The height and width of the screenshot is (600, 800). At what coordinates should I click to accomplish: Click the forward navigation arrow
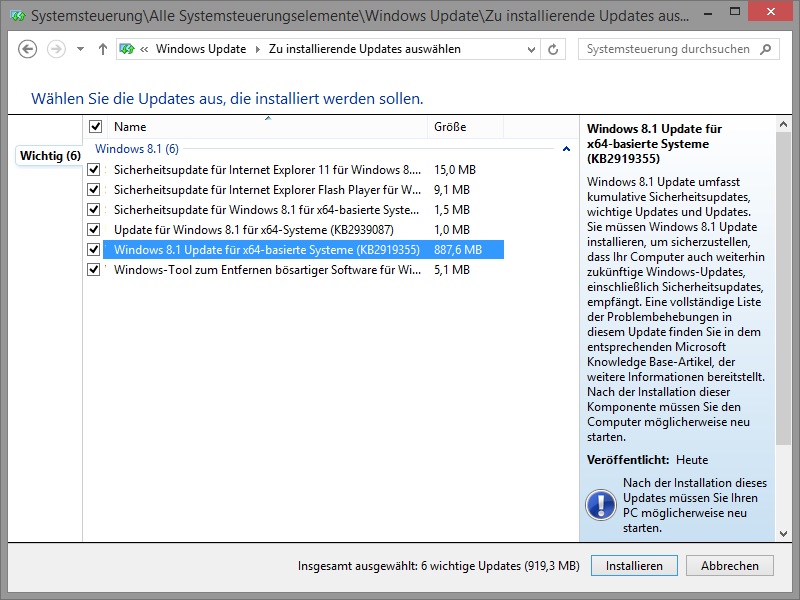tap(56, 49)
